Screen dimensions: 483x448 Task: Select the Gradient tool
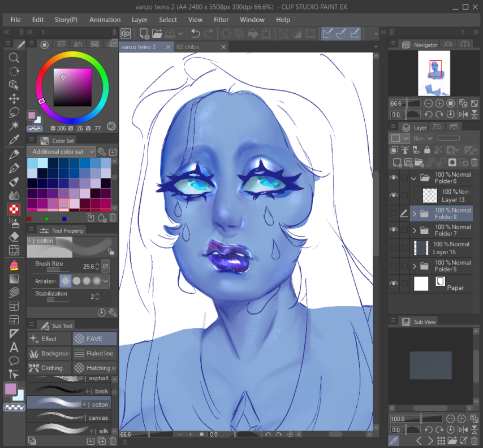click(14, 279)
